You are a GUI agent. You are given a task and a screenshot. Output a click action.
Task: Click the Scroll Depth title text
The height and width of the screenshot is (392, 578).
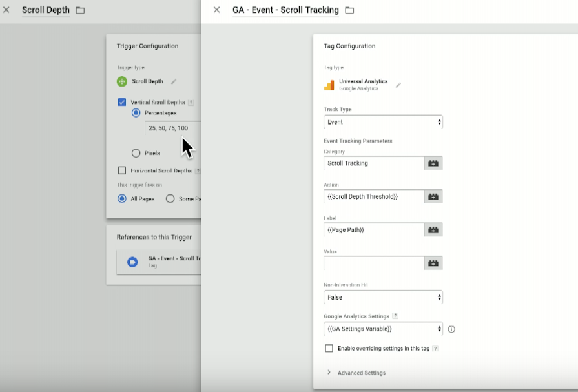tap(46, 10)
